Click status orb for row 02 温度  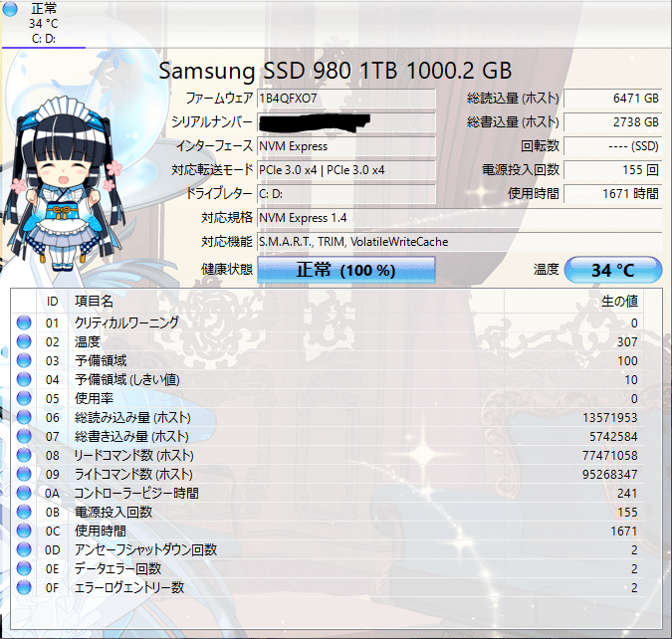[x=24, y=341]
